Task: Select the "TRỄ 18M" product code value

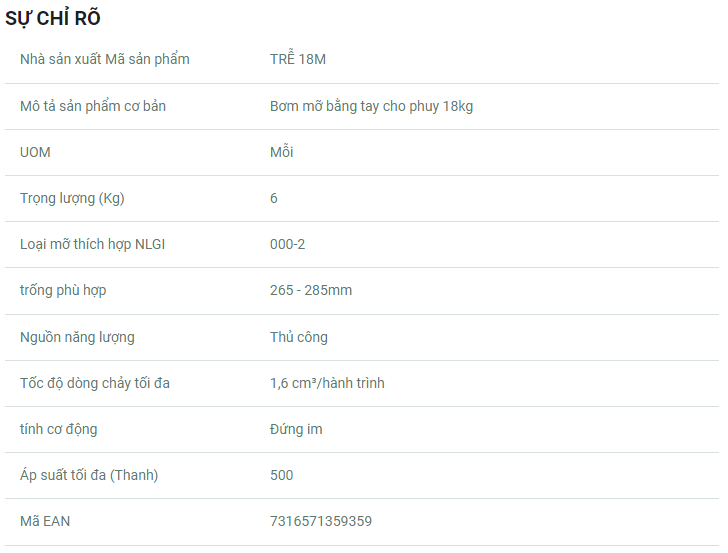Action: (x=298, y=59)
